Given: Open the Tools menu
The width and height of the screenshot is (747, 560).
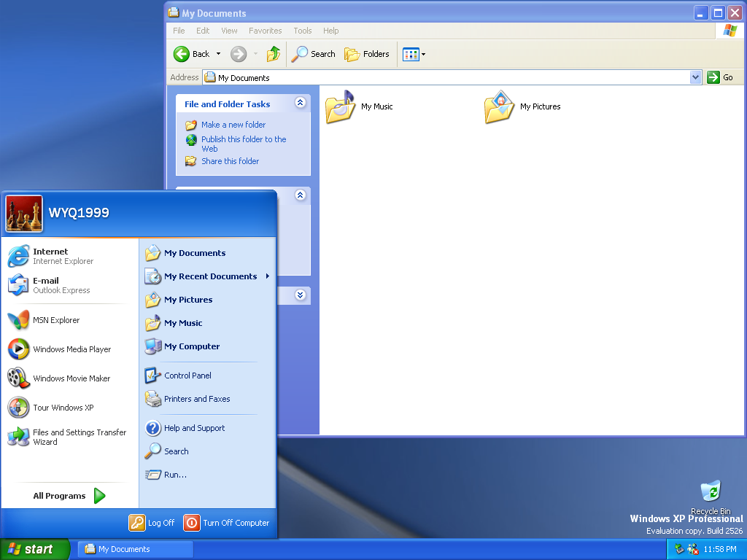Looking at the screenshot, I should (x=302, y=31).
